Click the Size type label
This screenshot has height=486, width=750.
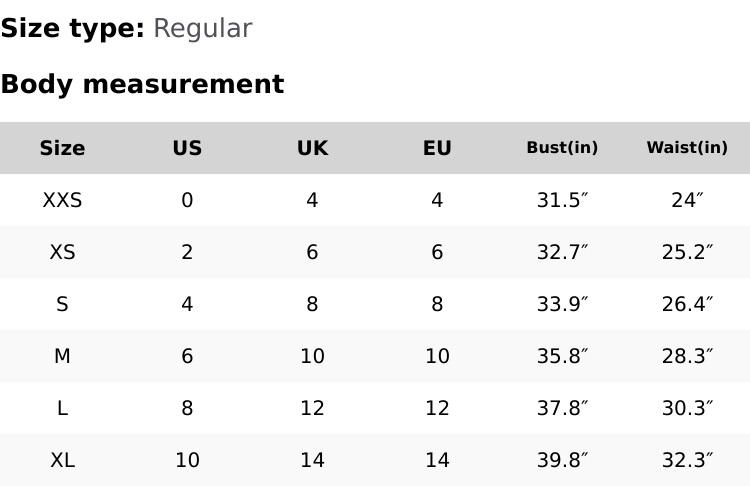click(72, 28)
